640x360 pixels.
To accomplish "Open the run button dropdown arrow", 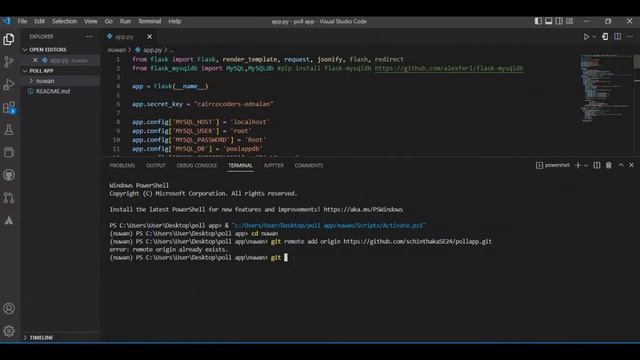I will [594, 37].
